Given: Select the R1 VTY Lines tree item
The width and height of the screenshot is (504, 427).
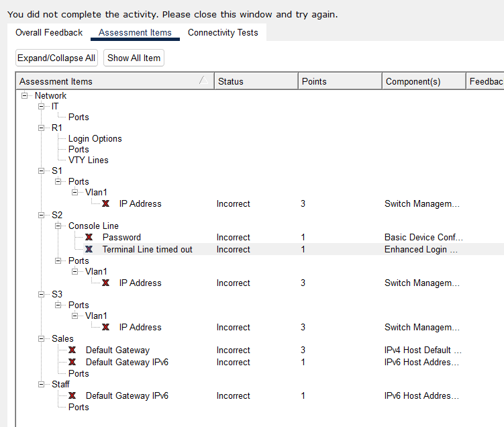Looking at the screenshot, I should pyautogui.click(x=88, y=160).
